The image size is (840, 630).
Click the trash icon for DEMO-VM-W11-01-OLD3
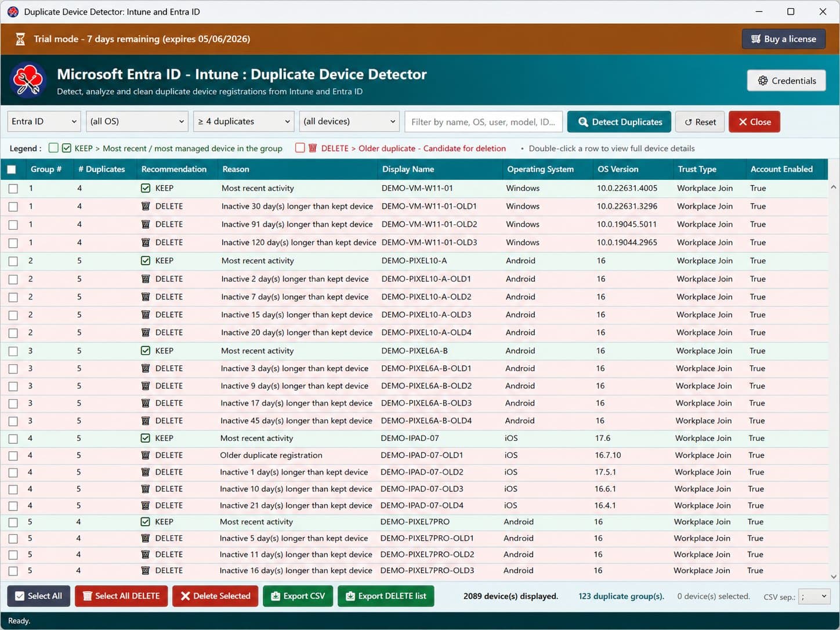point(146,242)
